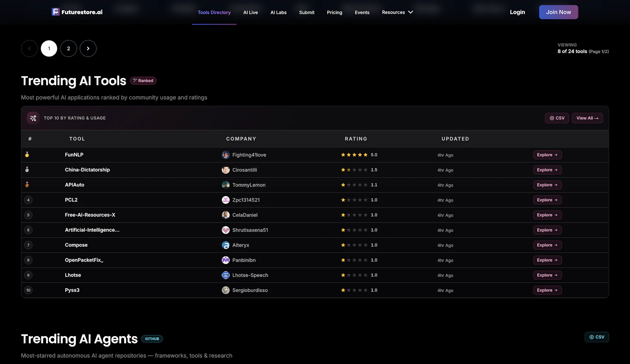This screenshot has width=630, height=364.
Task: Click the Pyss3 tool name
Action: 72,290
